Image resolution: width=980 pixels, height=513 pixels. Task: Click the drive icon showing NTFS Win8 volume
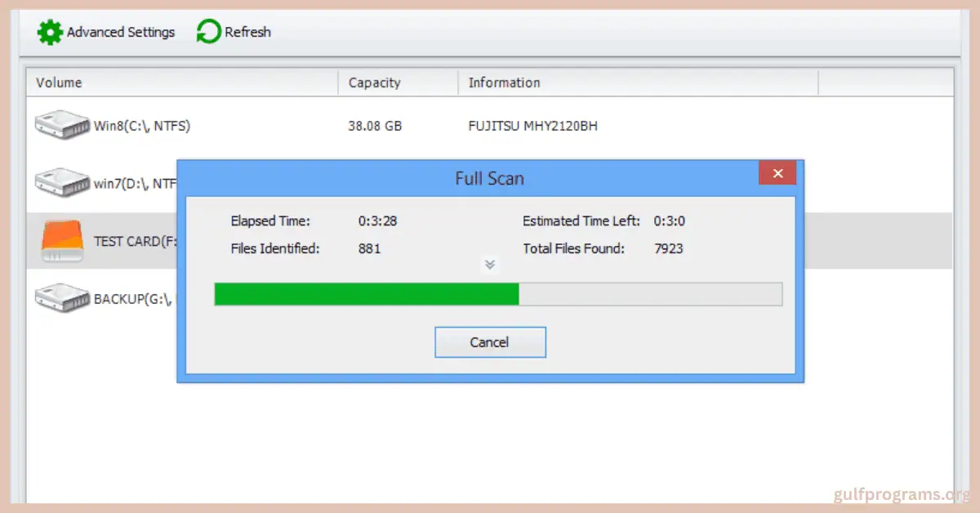pos(61,124)
